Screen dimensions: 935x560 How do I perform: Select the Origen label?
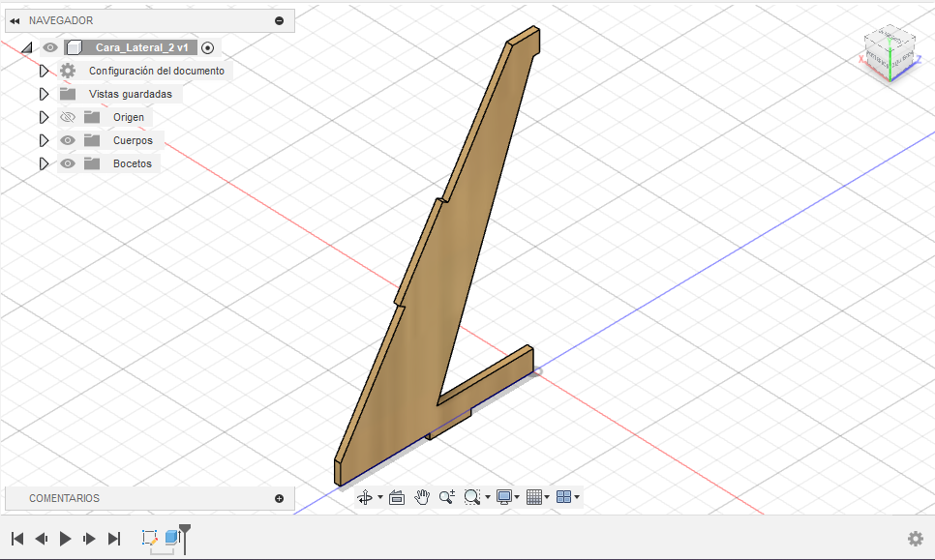click(129, 117)
